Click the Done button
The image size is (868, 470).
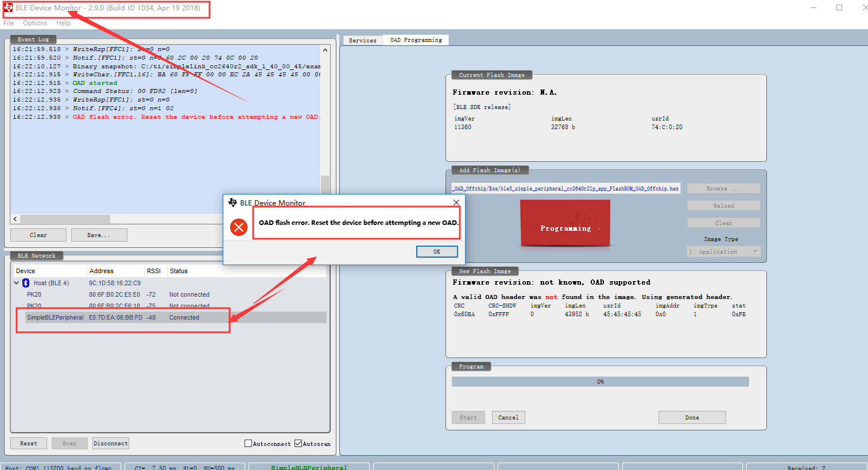click(x=692, y=417)
